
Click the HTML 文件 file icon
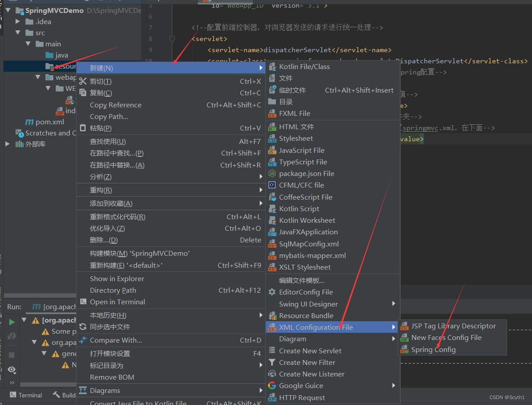point(272,127)
